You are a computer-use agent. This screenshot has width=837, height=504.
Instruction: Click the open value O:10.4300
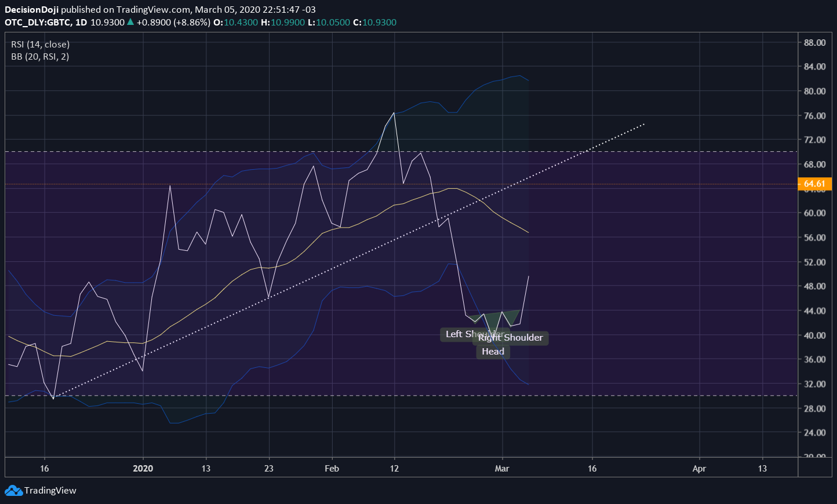pos(235,23)
